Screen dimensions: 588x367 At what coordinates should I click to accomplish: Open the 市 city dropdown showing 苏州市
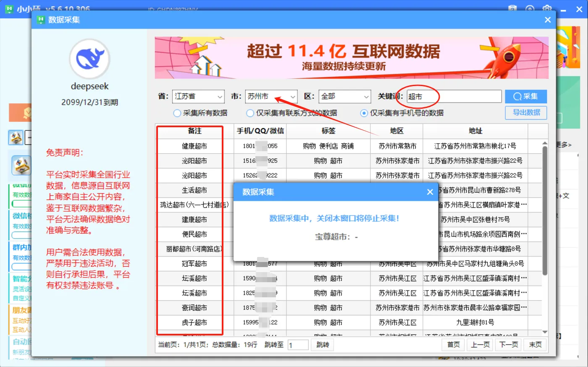tap(271, 96)
